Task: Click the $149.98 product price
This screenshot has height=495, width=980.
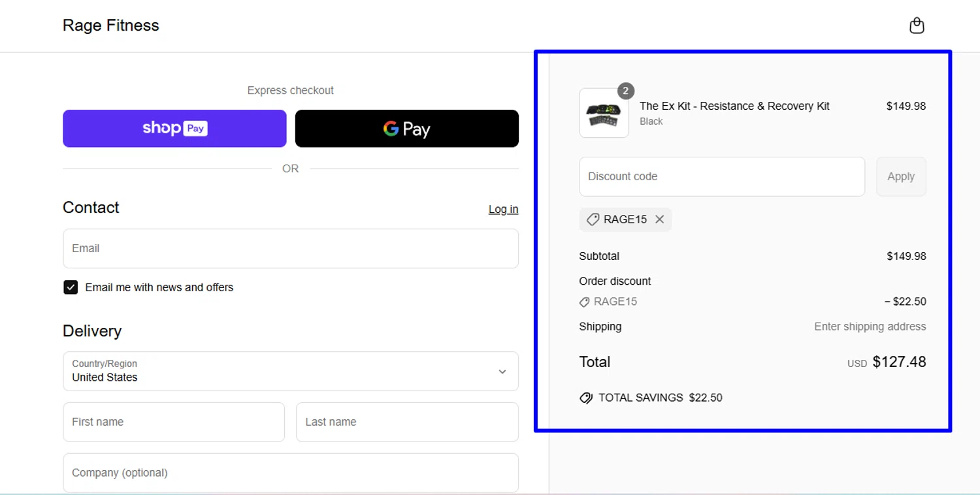Action: click(x=906, y=106)
